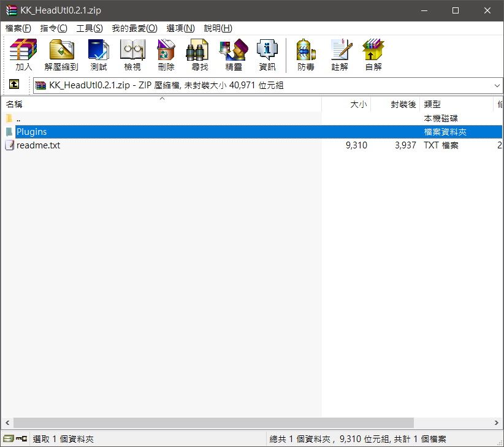The width and height of the screenshot is (504, 447).
Task: Open the 檢視 (View) file tool
Action: coord(132,55)
